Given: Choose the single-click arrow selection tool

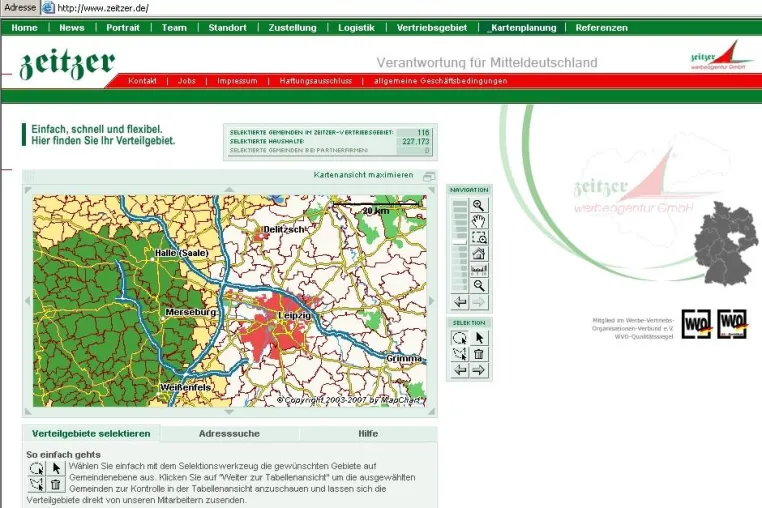Looking at the screenshot, I should tap(479, 338).
